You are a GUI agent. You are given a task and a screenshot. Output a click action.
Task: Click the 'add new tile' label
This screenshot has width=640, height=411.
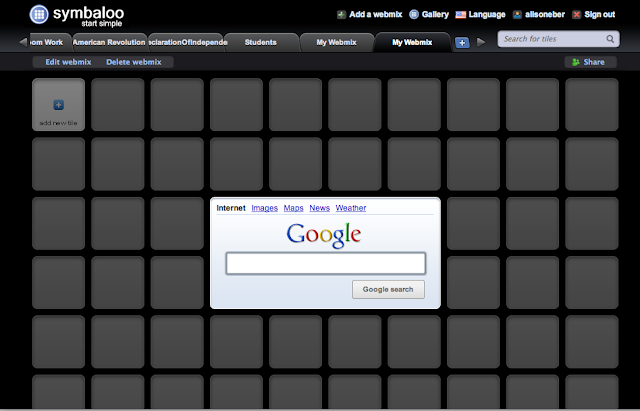click(58, 123)
